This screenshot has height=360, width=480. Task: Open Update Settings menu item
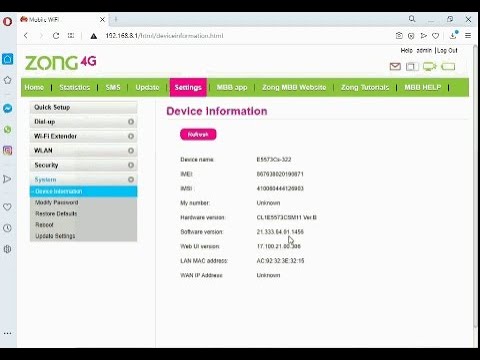pyautogui.click(x=55, y=236)
